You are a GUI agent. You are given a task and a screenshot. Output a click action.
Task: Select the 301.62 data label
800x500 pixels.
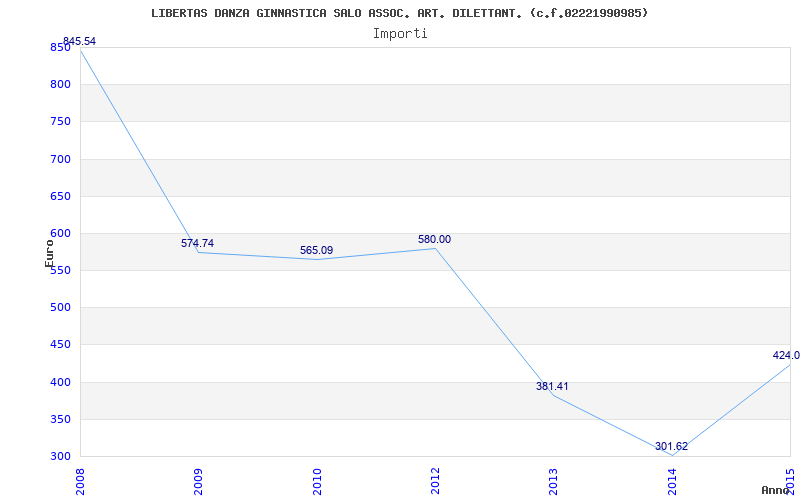[x=671, y=446]
